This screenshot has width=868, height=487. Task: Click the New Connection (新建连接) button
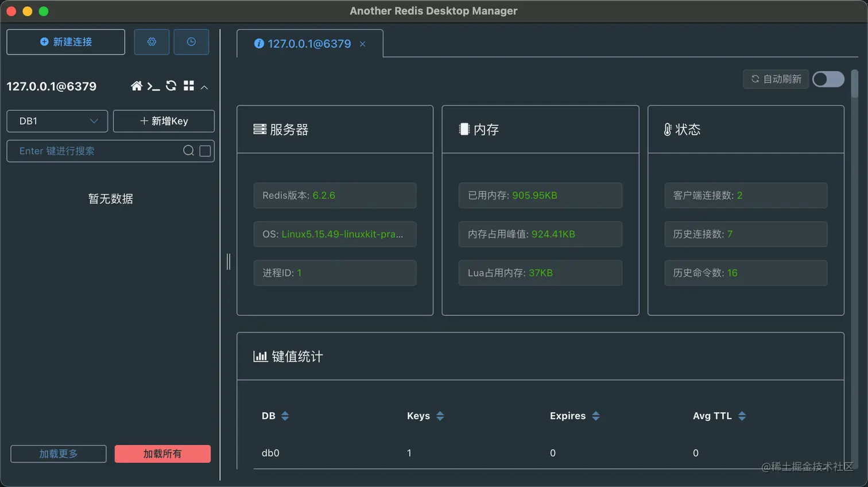65,42
